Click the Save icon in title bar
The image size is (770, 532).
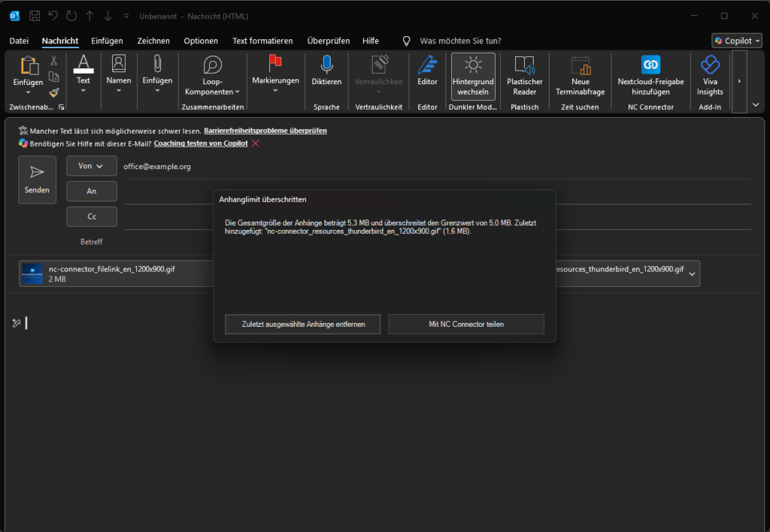click(35, 16)
